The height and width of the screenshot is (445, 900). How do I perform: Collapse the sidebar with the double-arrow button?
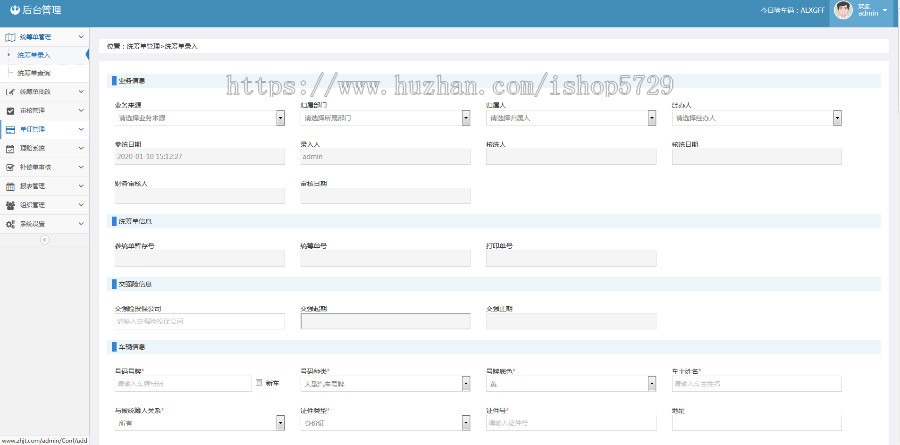coord(45,239)
